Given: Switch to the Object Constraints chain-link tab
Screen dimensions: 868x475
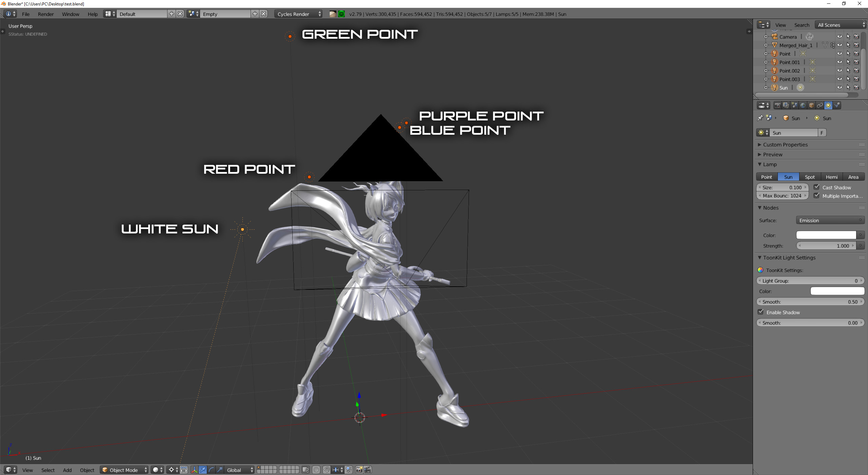Looking at the screenshot, I should pos(820,105).
